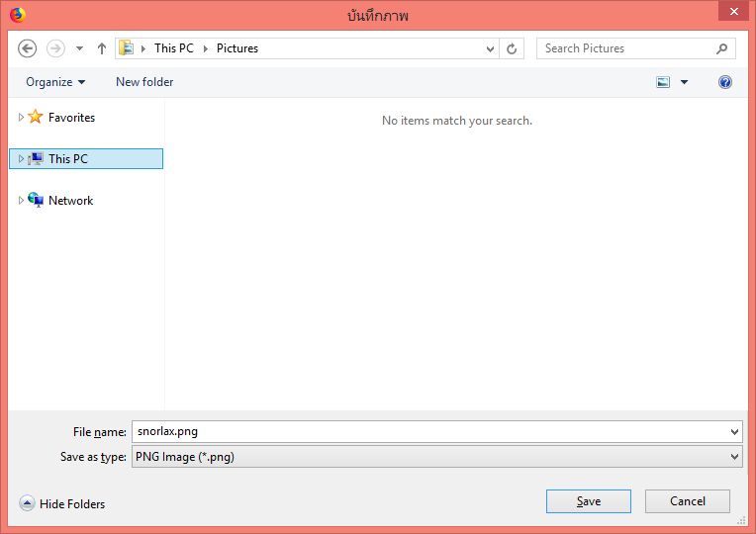Click the Forward navigation arrow
756x534 pixels.
[55, 48]
